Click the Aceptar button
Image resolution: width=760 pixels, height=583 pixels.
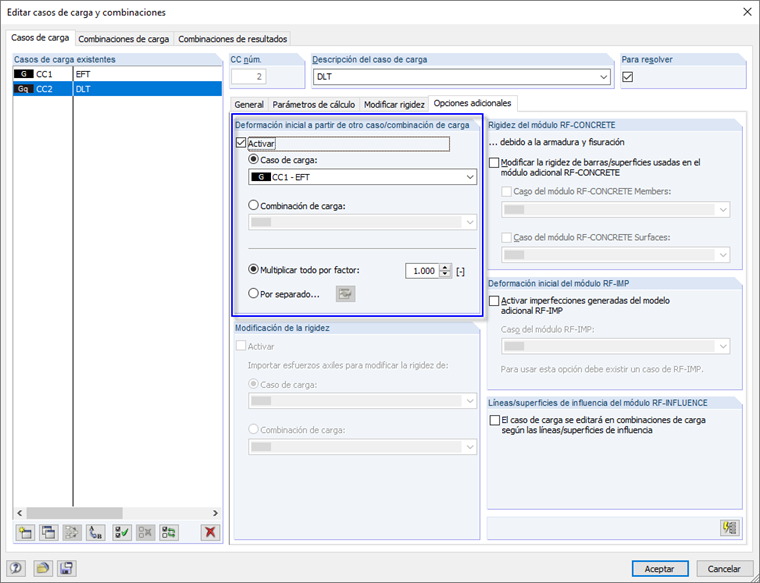[659, 568]
